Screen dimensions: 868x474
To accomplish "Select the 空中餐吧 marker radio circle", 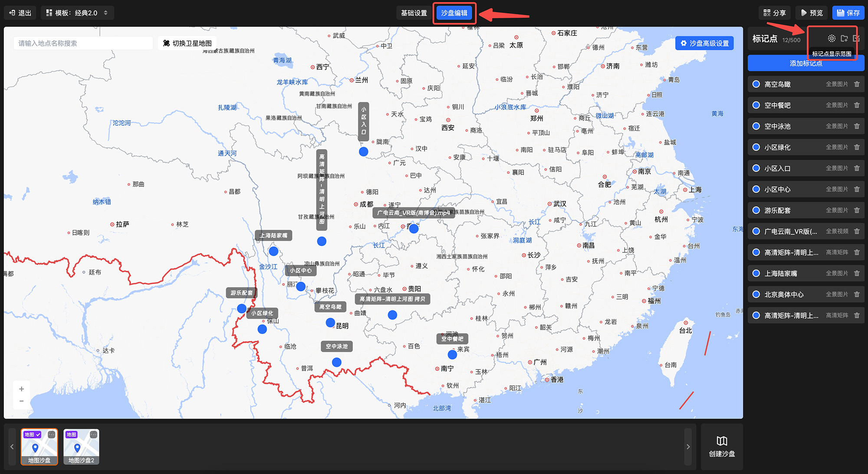I will tap(756, 105).
